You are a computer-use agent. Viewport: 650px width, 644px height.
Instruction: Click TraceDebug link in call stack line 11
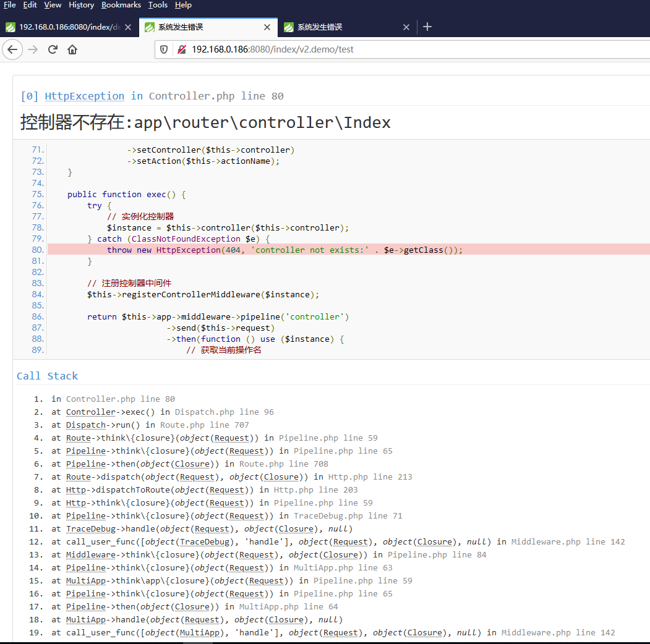pyautogui.click(x=90, y=528)
